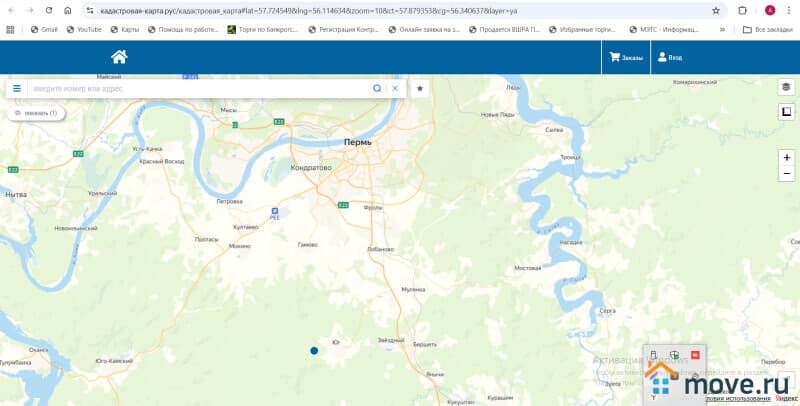The height and width of the screenshot is (406, 800).
Task: Clear the search field with X icon
Action: point(395,88)
